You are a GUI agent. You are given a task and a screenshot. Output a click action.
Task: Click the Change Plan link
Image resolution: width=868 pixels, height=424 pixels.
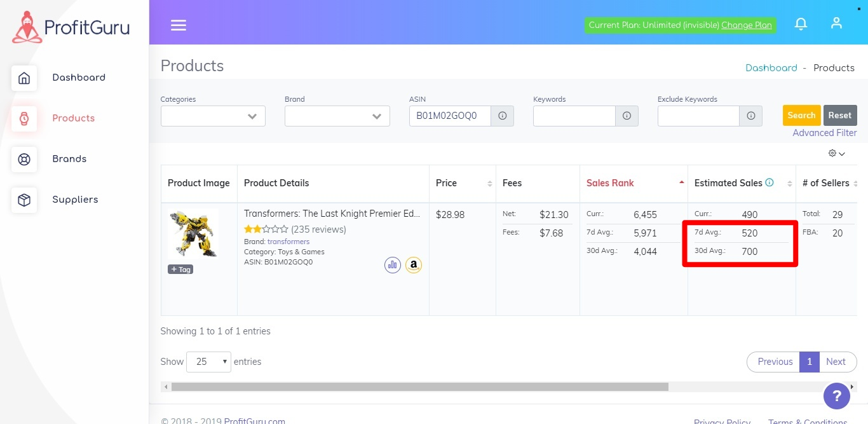pyautogui.click(x=747, y=25)
